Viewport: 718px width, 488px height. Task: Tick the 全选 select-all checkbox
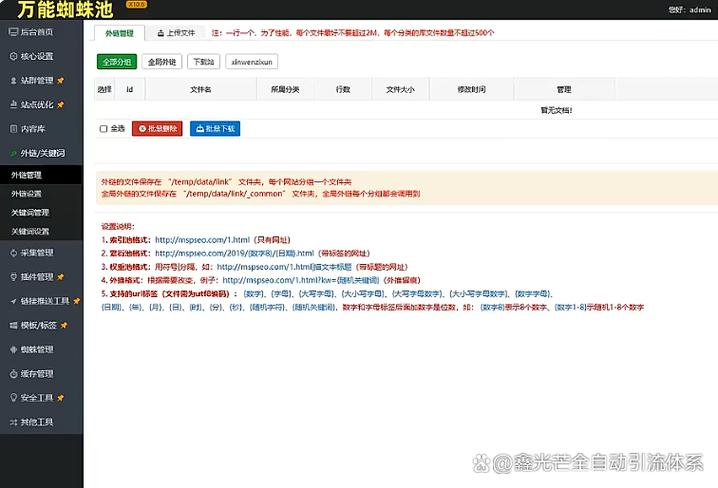[x=104, y=129]
